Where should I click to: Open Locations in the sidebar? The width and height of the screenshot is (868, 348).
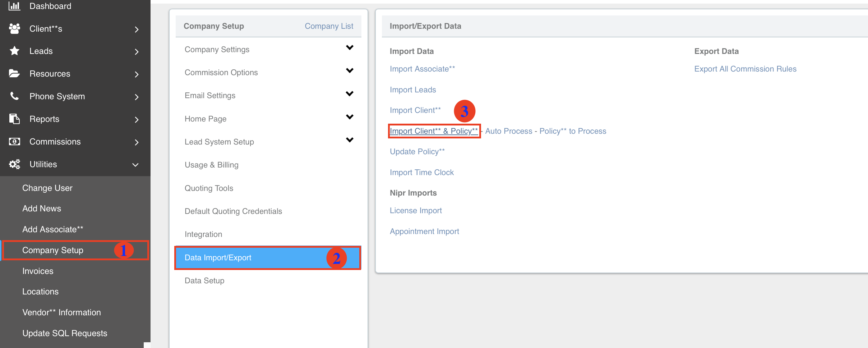click(40, 292)
